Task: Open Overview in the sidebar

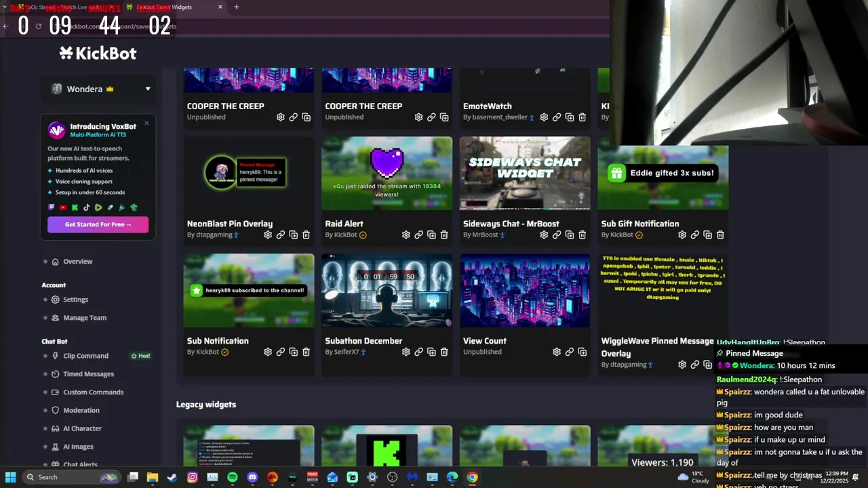Action: 77,262
